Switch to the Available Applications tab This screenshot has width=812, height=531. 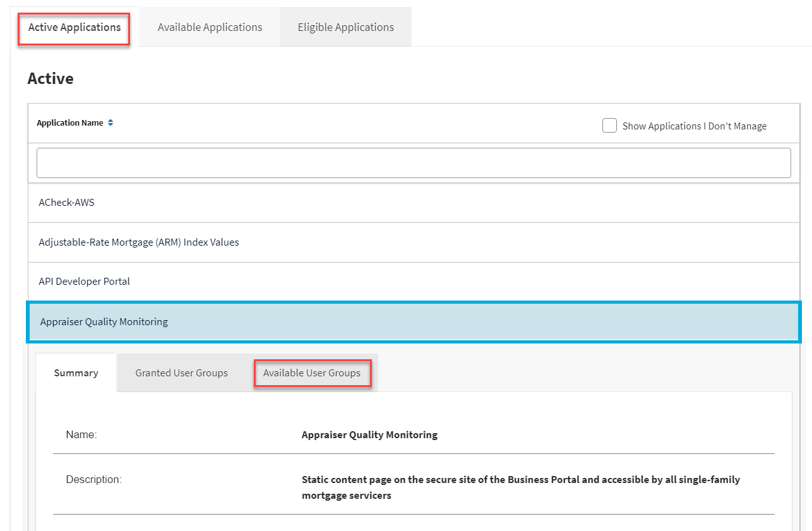[210, 27]
